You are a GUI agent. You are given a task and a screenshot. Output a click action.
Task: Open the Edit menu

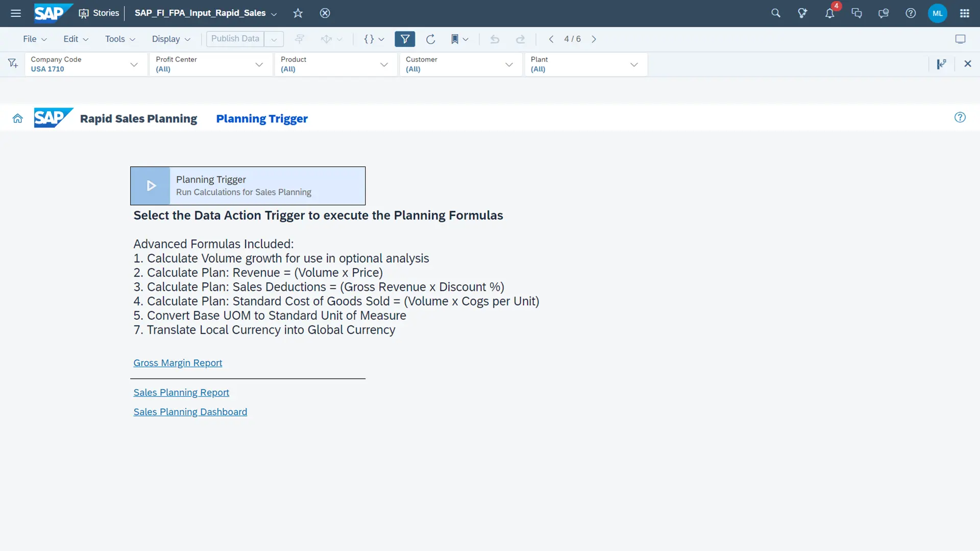[x=76, y=39]
